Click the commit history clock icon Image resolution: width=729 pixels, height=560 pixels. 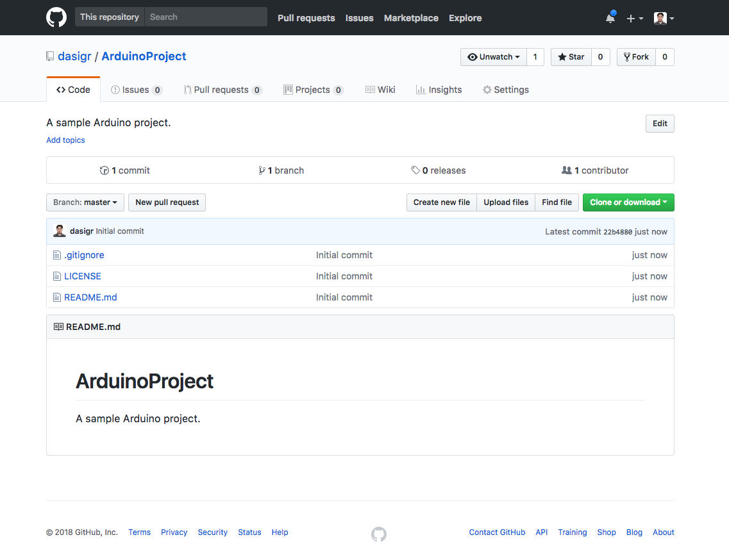tap(104, 170)
